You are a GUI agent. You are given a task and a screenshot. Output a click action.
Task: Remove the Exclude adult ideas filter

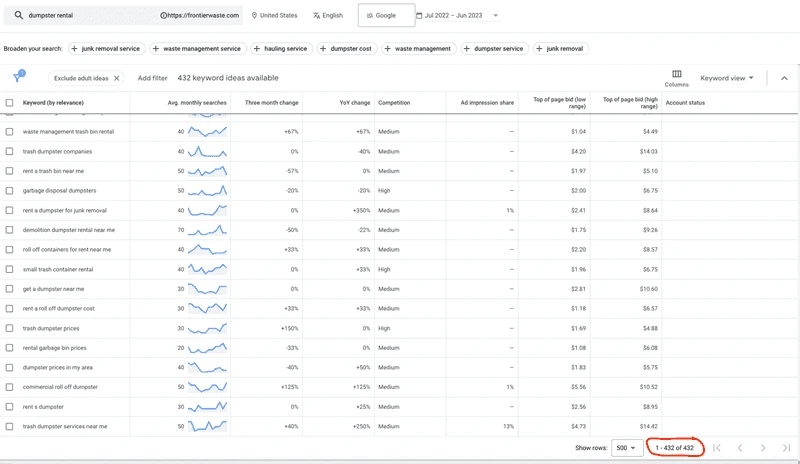(117, 78)
